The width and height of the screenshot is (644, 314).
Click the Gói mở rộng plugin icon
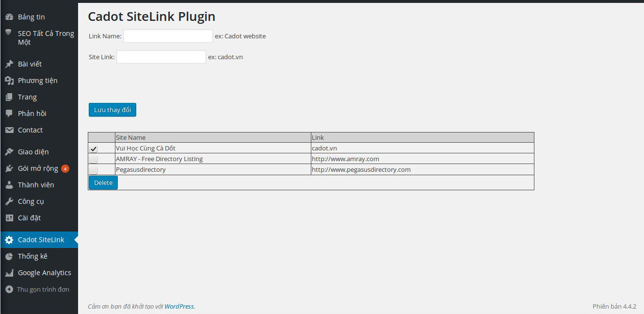pos(9,168)
